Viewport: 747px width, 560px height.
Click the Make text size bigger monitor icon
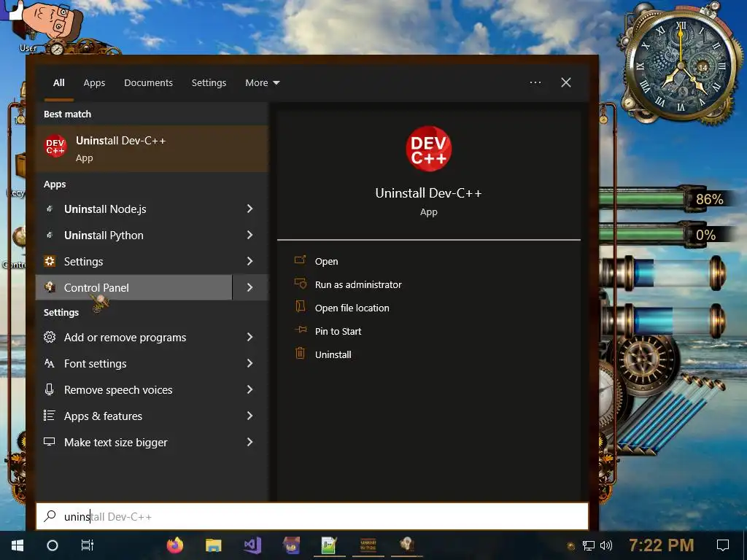click(50, 441)
